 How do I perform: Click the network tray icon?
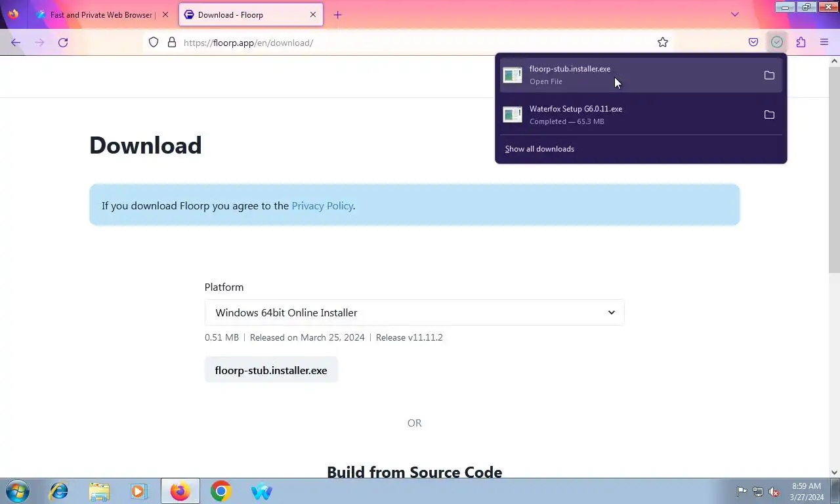tap(758, 492)
